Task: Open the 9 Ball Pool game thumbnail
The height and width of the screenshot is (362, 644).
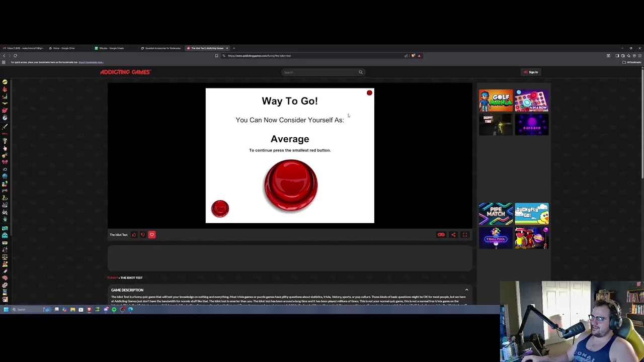Action: [x=496, y=238]
